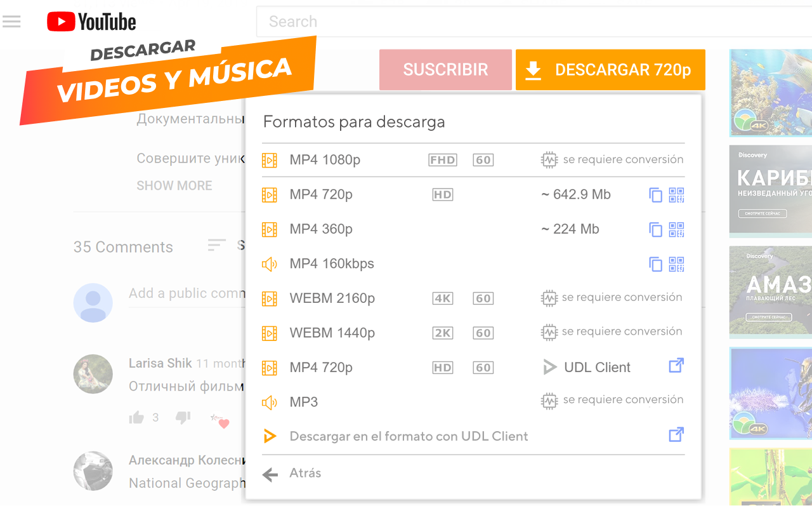
Task: Click Larisa Shik's avatar
Action: tap(93, 374)
